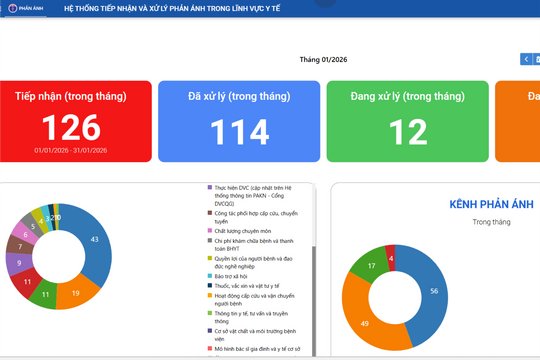540x360 pixels.
Task: Select orange segment valued 49 in channel donut
Action: pos(365,323)
